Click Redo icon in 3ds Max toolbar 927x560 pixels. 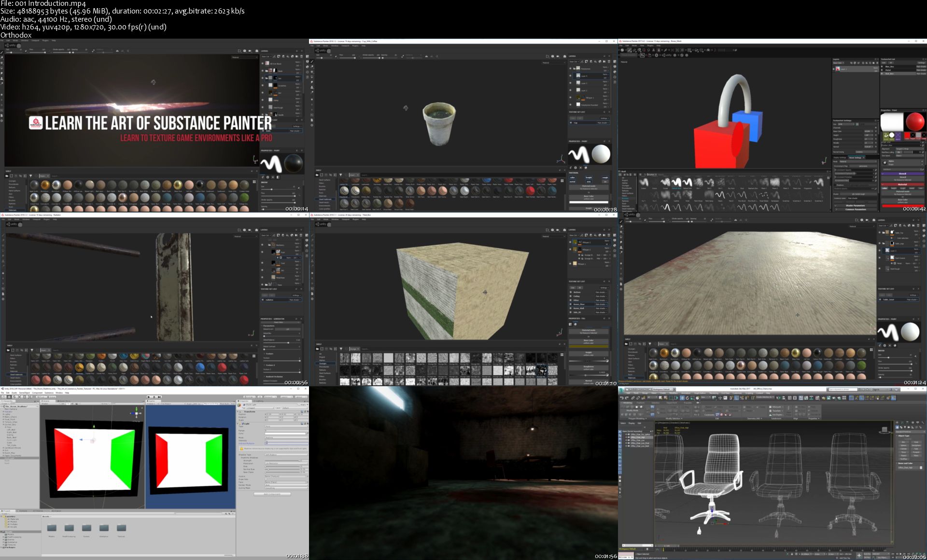coord(627,398)
